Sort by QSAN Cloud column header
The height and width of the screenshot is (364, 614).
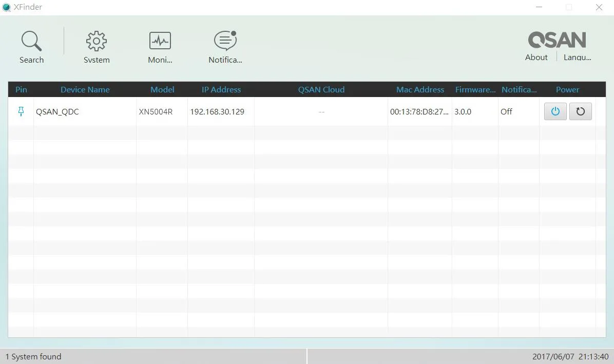pyautogui.click(x=321, y=90)
